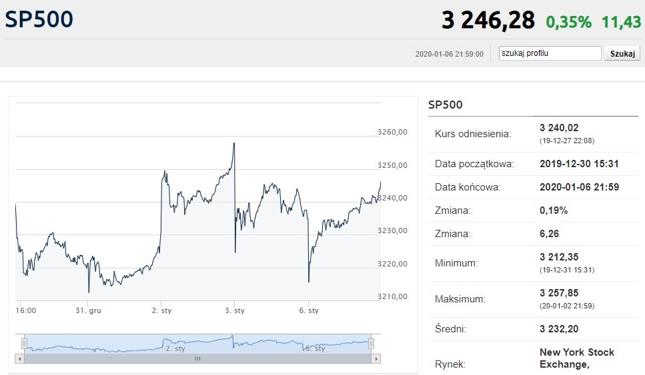Viewport: 645px width, 375px height.
Task: Select the 6. sty axis label
Action: coord(309,310)
